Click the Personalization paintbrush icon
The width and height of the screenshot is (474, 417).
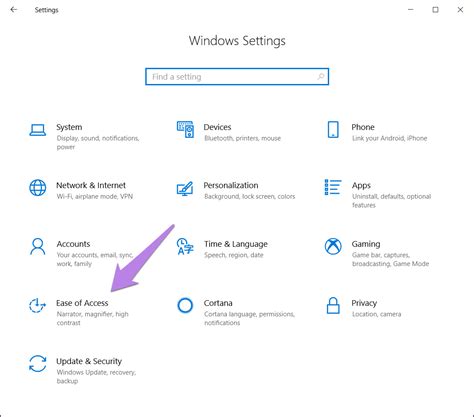pos(185,188)
